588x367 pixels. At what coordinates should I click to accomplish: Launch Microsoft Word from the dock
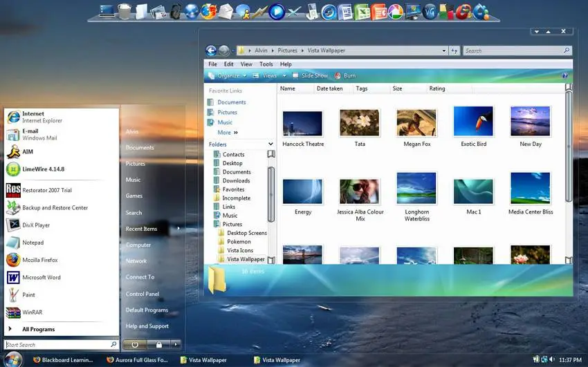[x=345, y=12]
